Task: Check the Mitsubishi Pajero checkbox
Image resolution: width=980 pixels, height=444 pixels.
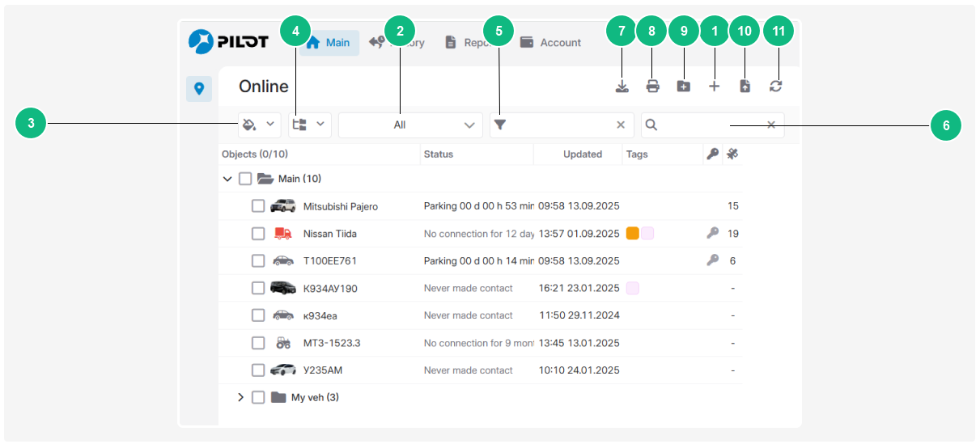Action: 257,206
